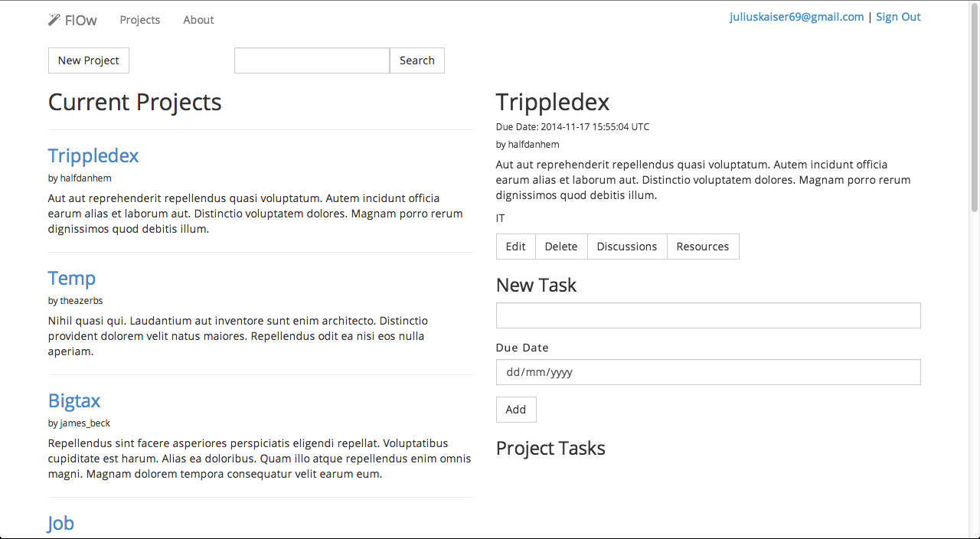Image resolution: width=980 pixels, height=539 pixels.
Task: Focus the New Task name field
Action: click(708, 315)
